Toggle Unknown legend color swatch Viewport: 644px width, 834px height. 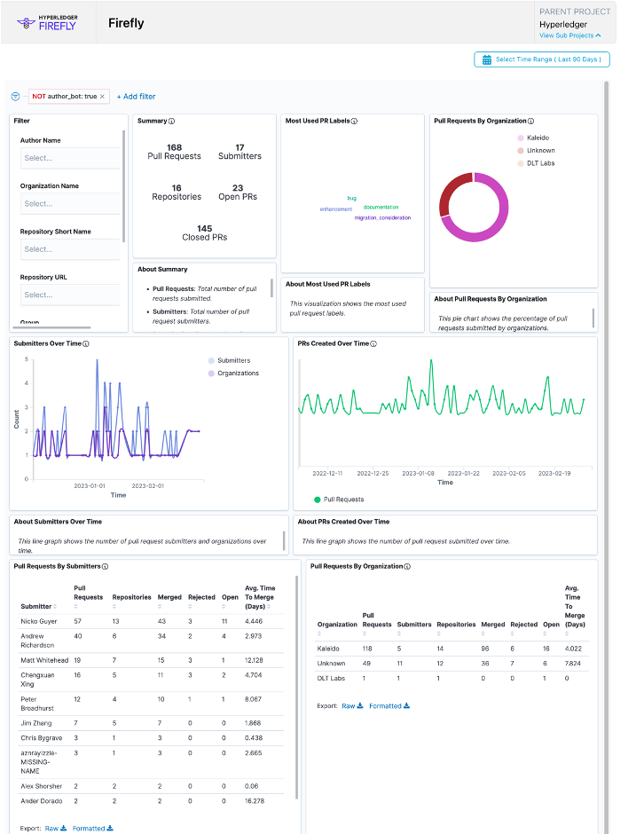pos(521,151)
